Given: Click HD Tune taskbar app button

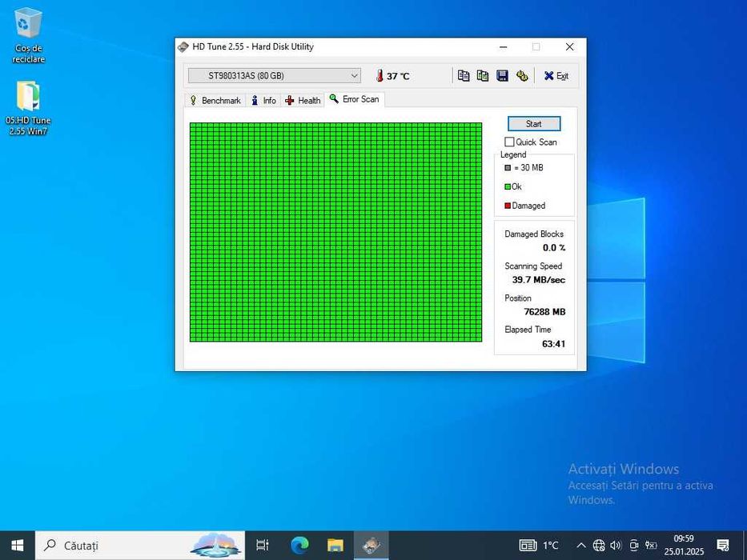Looking at the screenshot, I should tap(371, 546).
